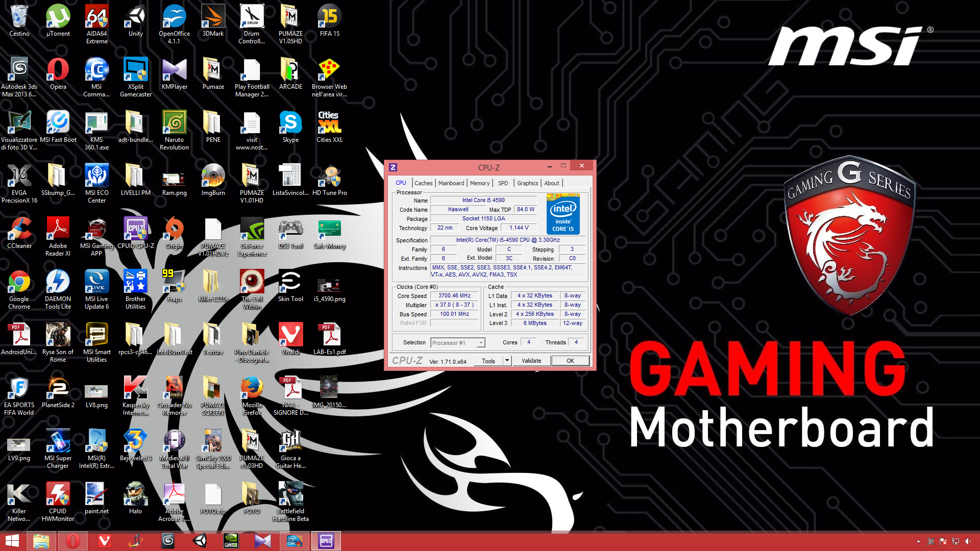Image resolution: width=980 pixels, height=551 pixels.
Task: Click the Max TDP value 84.0 W
Action: 525,209
